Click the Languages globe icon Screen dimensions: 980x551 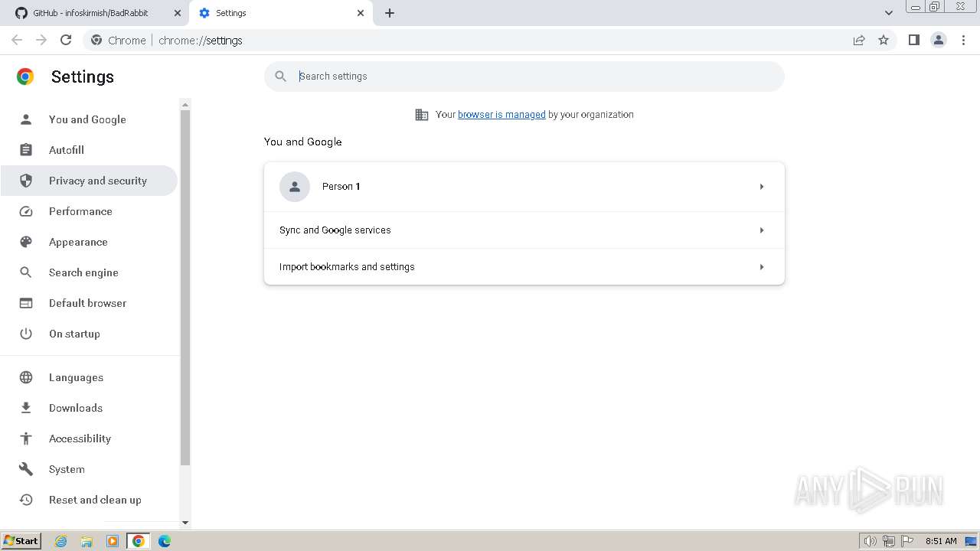pyautogui.click(x=26, y=377)
